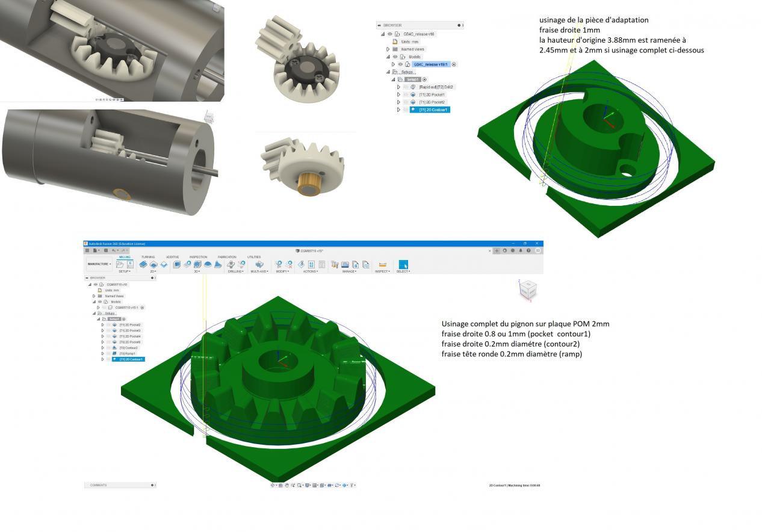
Task: Switch to the TURNING tab
Action: pos(147,257)
